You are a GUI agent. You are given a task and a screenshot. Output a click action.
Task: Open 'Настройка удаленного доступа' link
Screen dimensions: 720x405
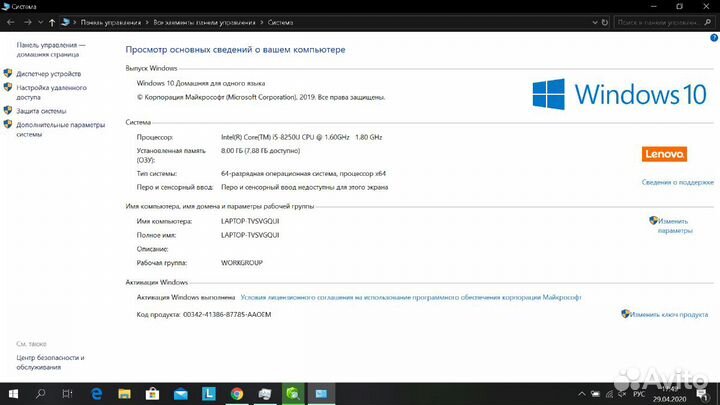pos(51,92)
